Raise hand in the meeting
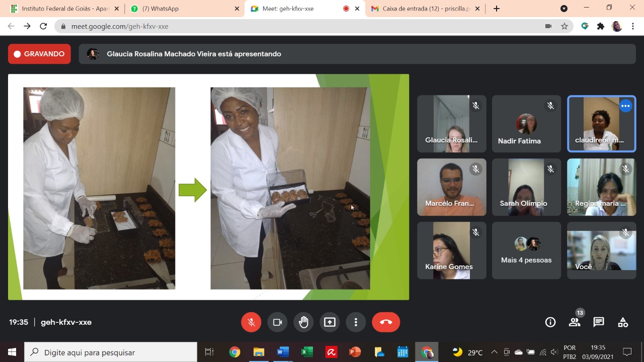 point(303,322)
